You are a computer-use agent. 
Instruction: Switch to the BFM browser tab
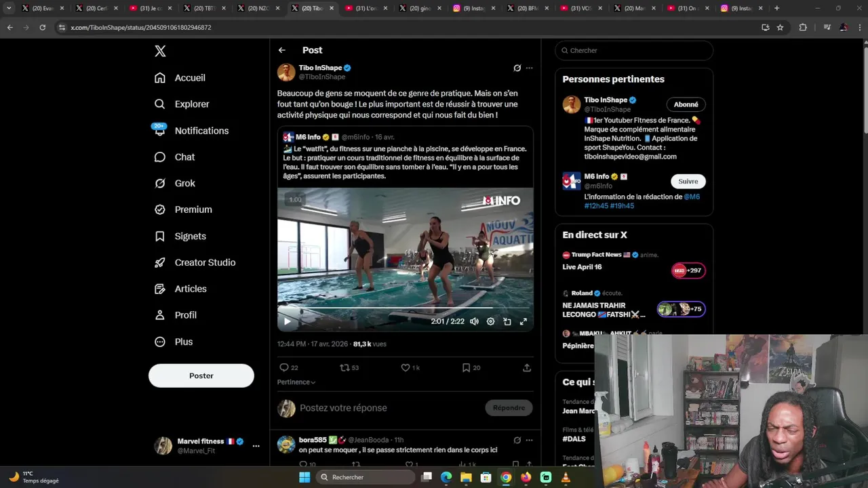pos(527,8)
